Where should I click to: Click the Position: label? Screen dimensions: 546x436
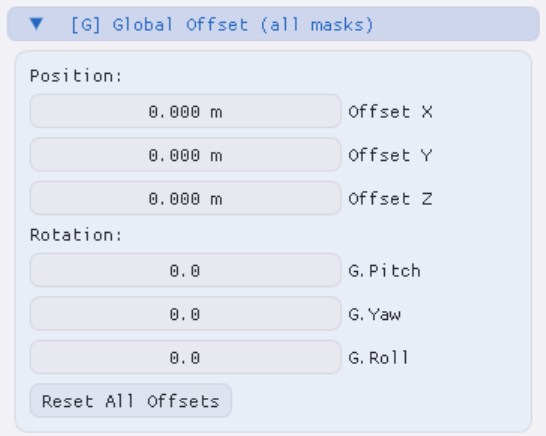(76, 76)
